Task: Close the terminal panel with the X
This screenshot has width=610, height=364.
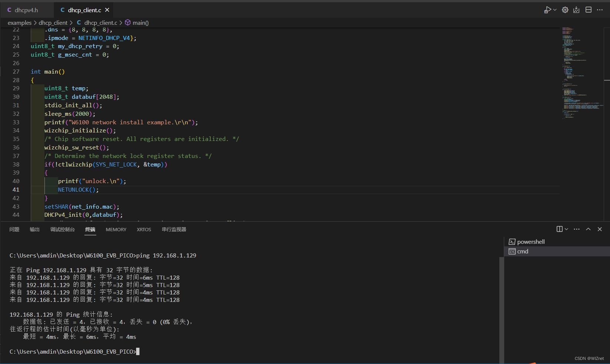Action: coord(600,229)
